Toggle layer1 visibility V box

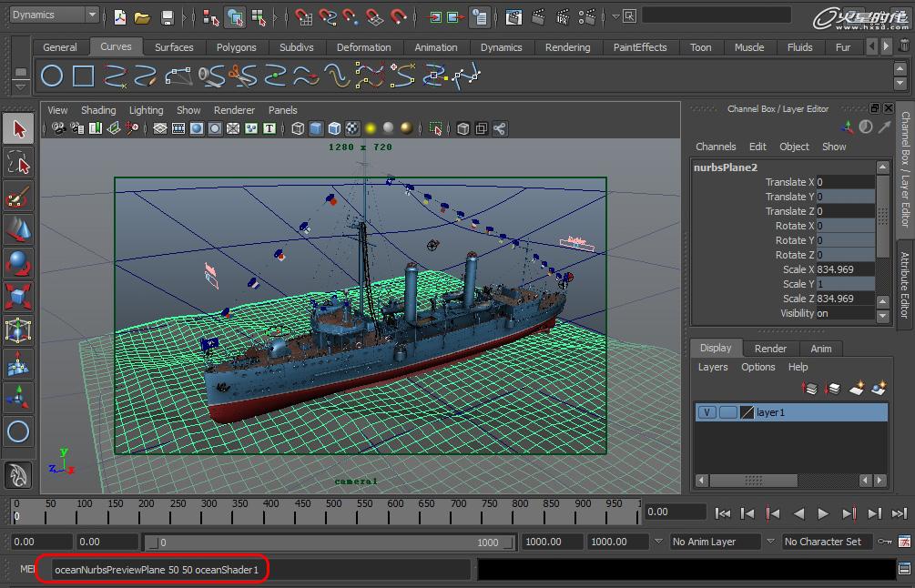tap(707, 412)
